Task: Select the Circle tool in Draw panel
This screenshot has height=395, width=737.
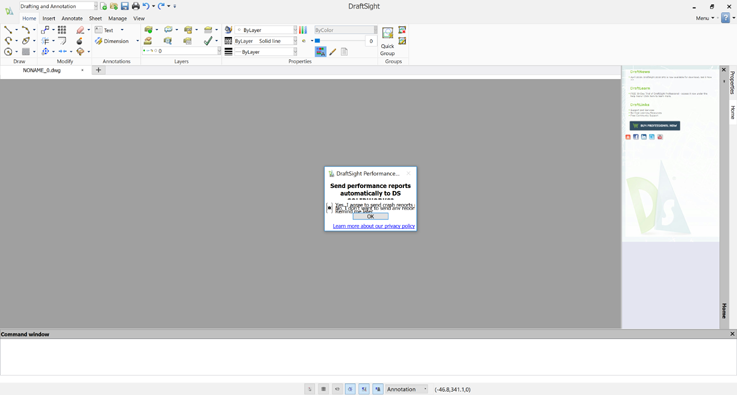Action: tap(8, 51)
